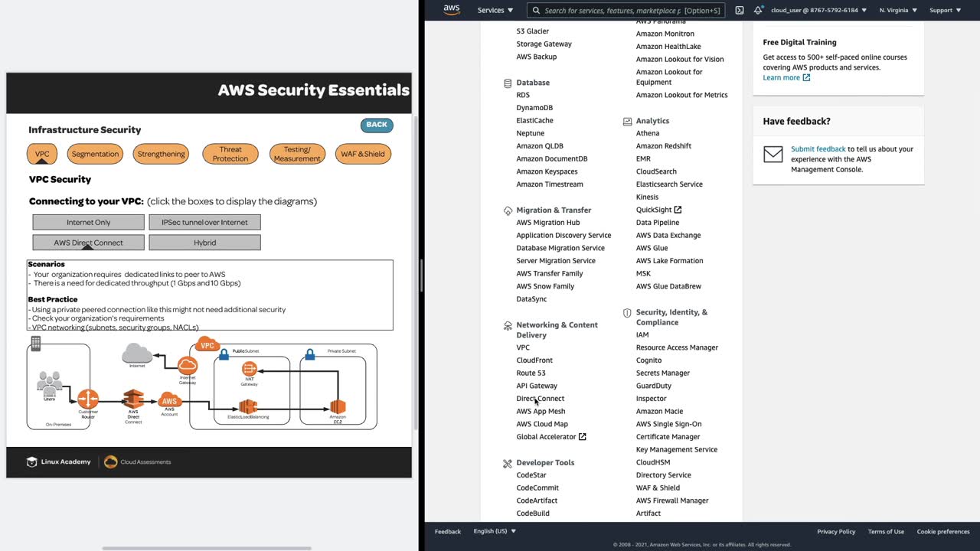Viewport: 980px width, 551px height.
Task: Click the Database category icon
Action: (508, 83)
